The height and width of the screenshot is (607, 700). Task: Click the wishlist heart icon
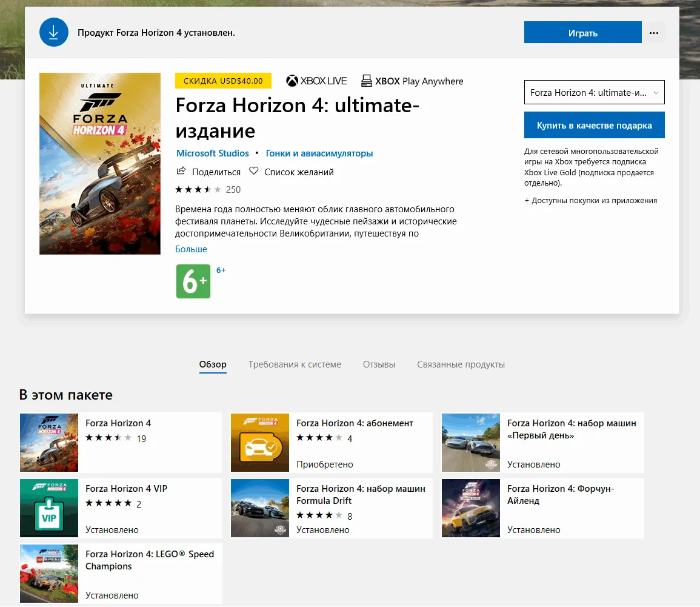pos(253,171)
